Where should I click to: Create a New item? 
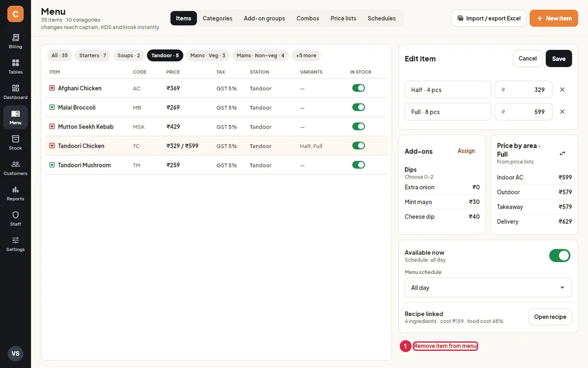tap(554, 18)
